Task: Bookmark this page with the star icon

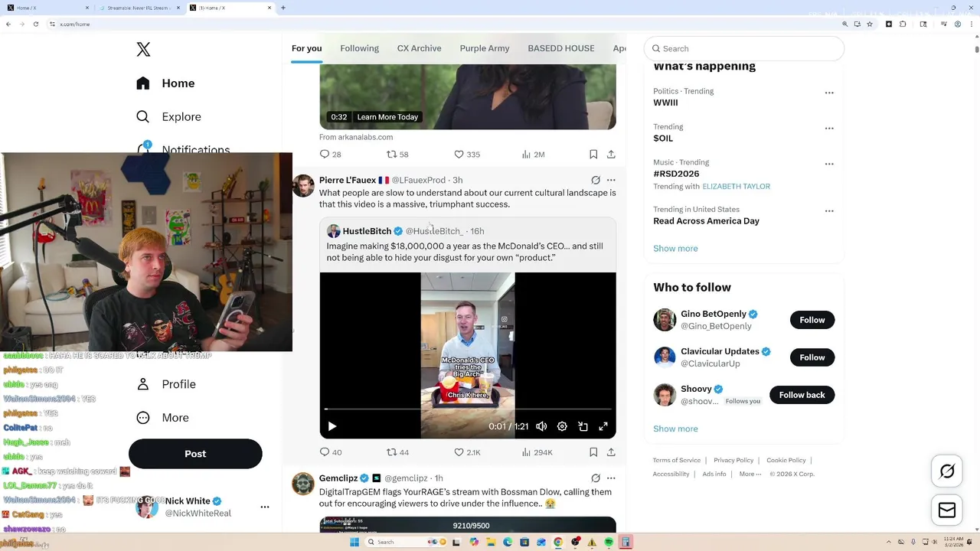Action: (x=870, y=24)
